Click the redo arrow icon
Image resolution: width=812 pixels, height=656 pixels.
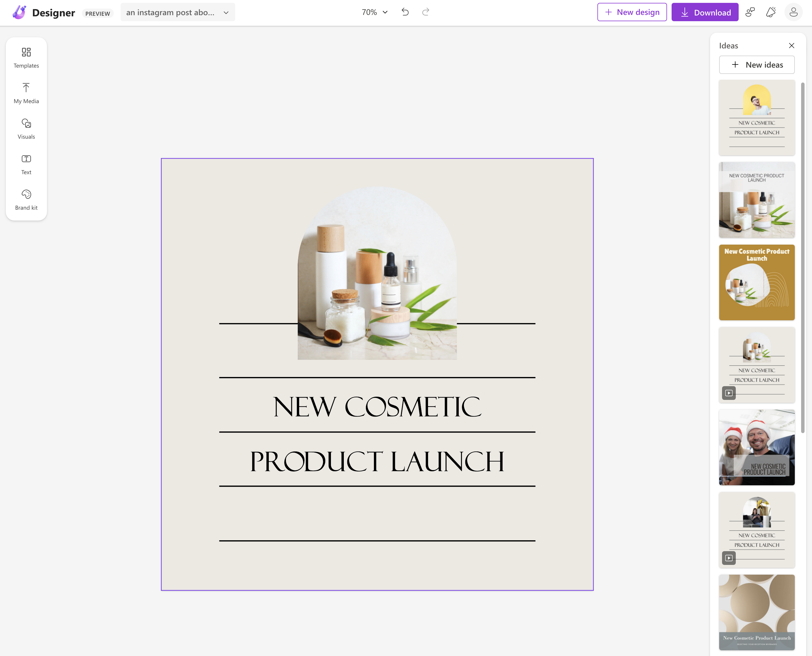click(425, 12)
